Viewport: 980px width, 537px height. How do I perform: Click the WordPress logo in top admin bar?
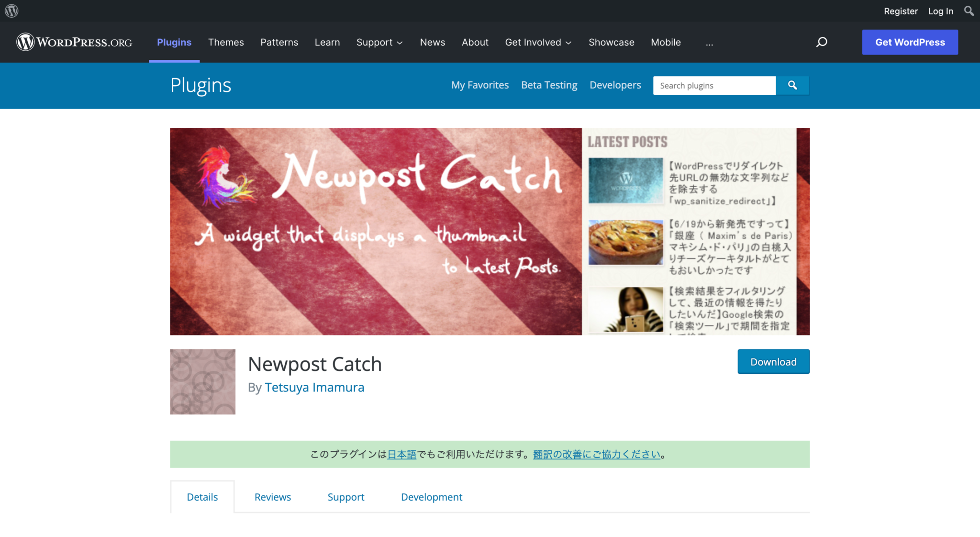(11, 11)
